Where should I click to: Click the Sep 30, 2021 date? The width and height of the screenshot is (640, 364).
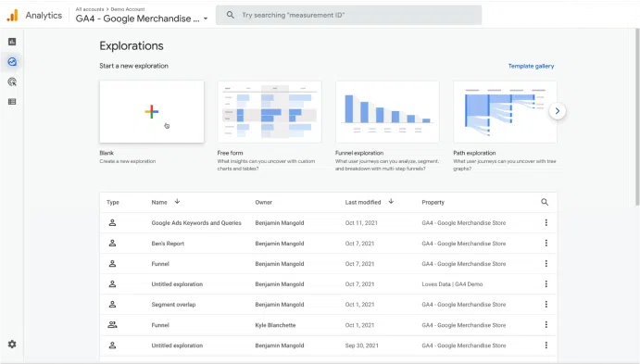tap(361, 345)
